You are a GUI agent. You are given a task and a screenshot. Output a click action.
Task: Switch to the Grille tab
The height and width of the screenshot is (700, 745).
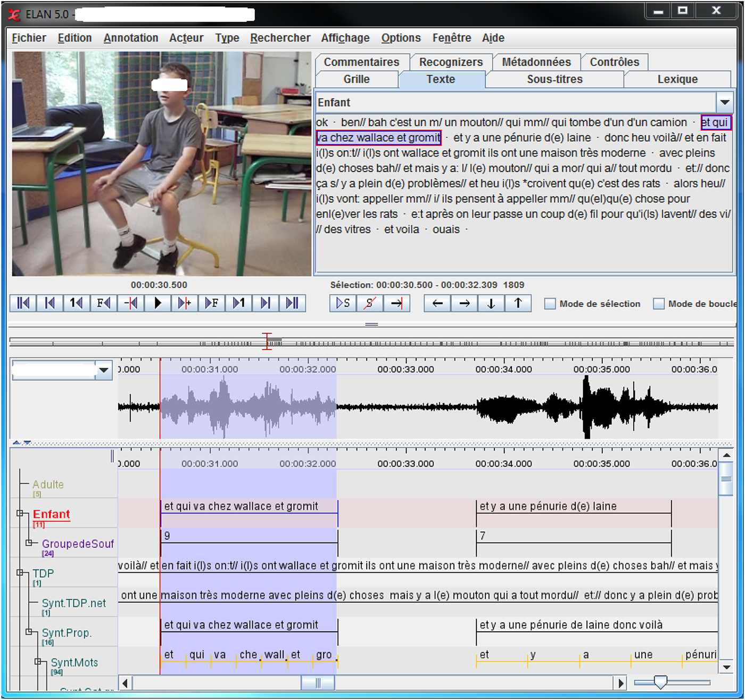(356, 79)
